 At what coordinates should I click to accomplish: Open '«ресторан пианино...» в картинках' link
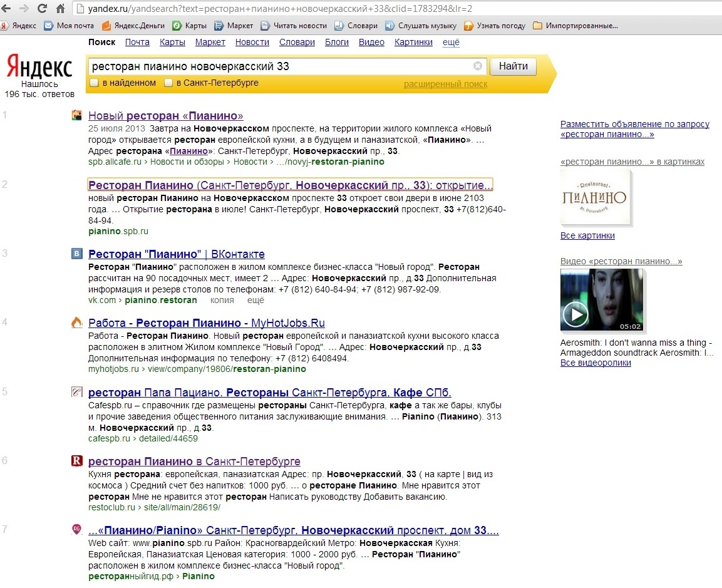[x=632, y=162]
